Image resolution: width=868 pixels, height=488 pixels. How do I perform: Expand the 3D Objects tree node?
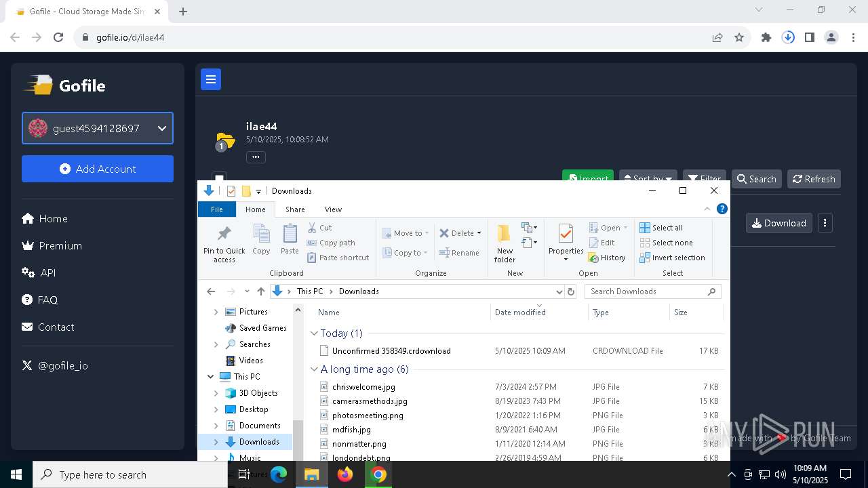tap(216, 393)
